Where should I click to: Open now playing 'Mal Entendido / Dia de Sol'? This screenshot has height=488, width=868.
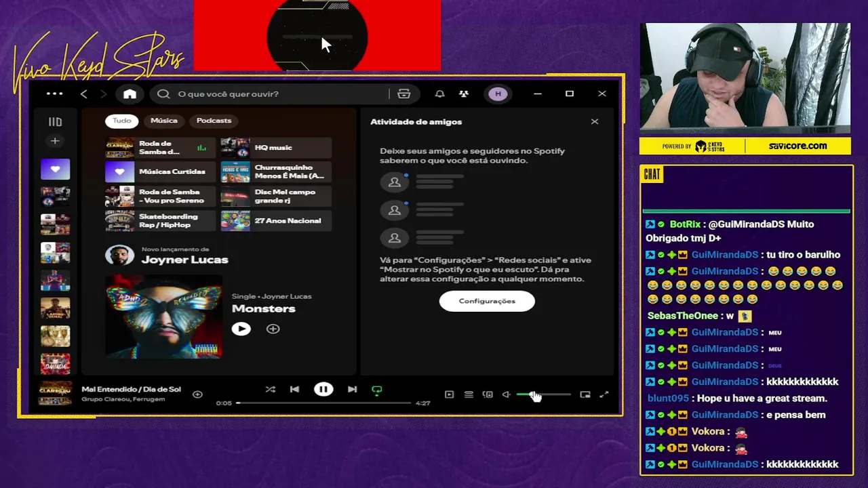coord(132,389)
